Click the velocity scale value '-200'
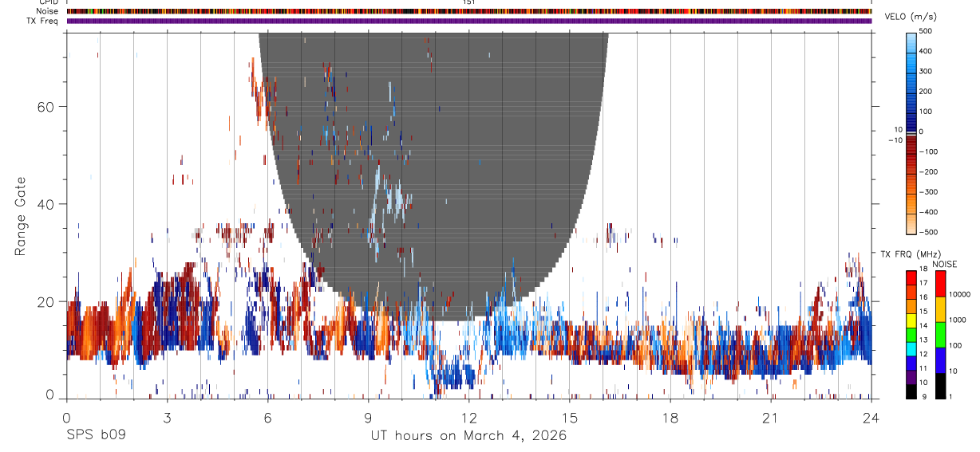 coord(928,172)
